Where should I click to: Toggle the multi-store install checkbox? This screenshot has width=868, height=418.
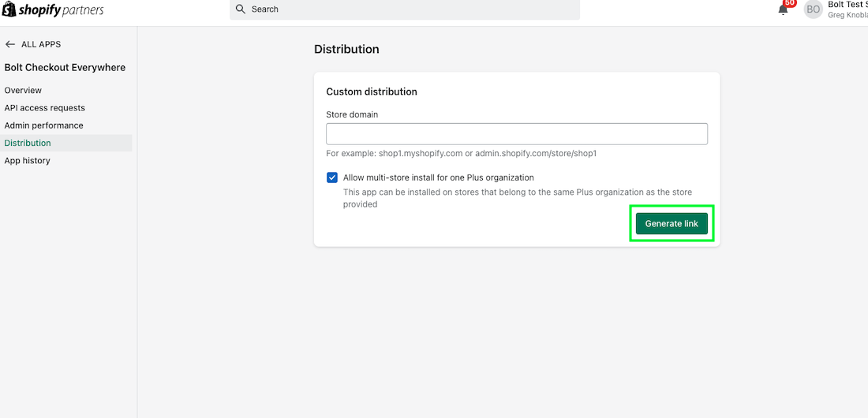(x=332, y=177)
